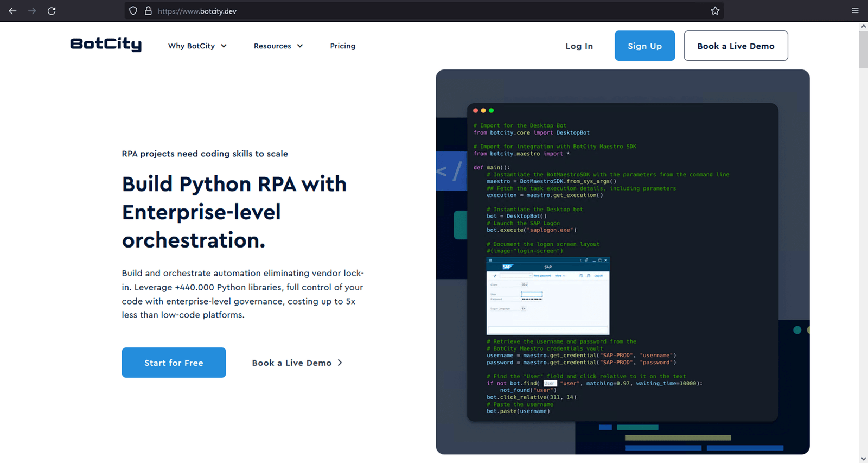
Task: Click the Sign Up button
Action: (644, 46)
